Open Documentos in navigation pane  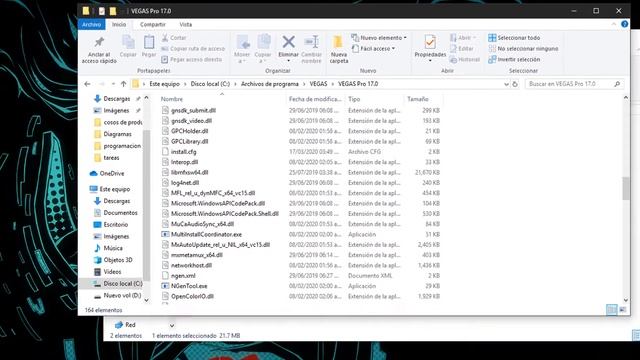pyautogui.click(x=116, y=213)
